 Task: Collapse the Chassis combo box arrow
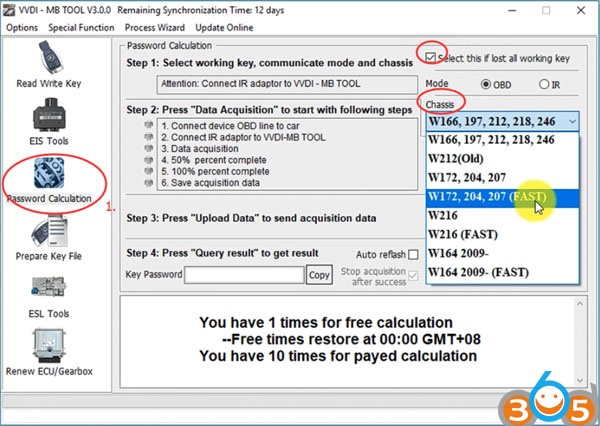click(572, 122)
